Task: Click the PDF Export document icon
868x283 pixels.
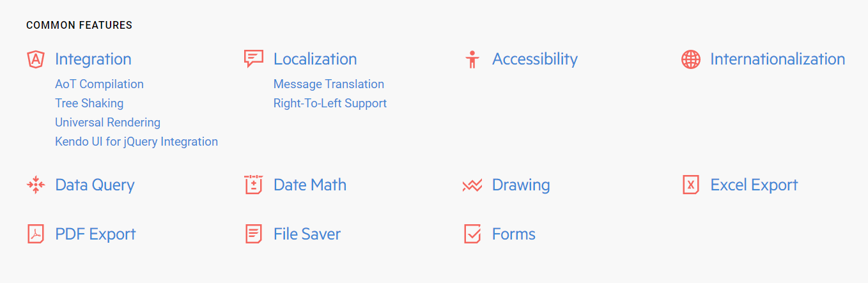Action: tap(36, 234)
